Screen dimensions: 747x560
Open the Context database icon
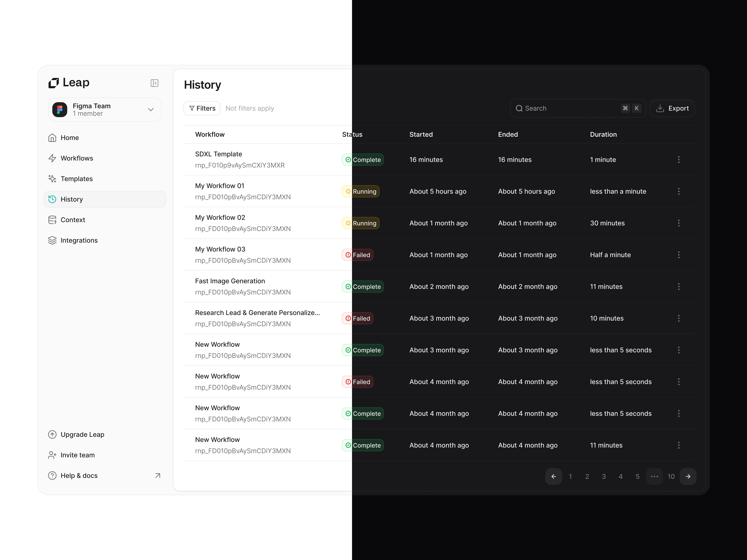click(x=53, y=219)
